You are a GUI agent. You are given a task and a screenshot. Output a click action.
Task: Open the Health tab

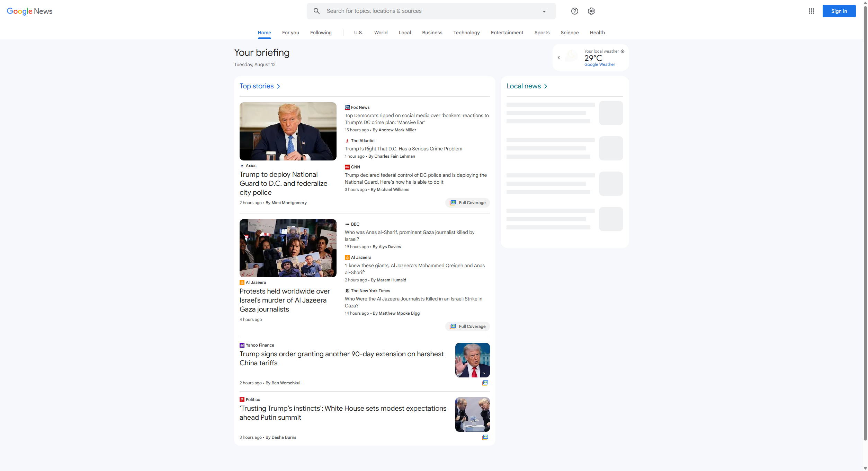click(597, 33)
